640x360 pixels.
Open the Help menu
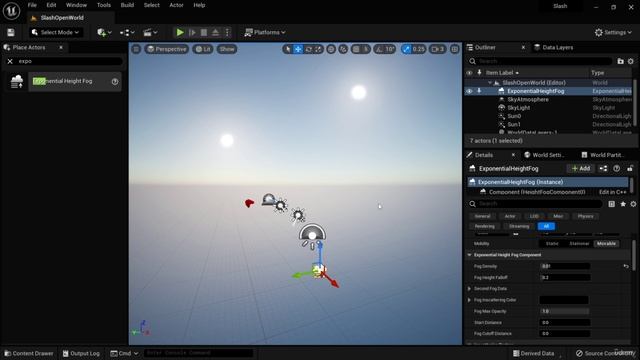tap(199, 5)
